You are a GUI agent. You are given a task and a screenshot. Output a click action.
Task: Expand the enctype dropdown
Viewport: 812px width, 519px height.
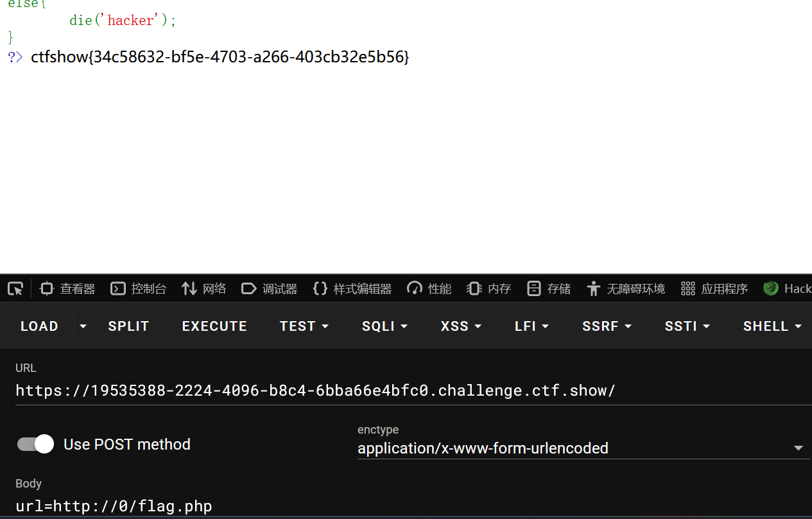798,448
